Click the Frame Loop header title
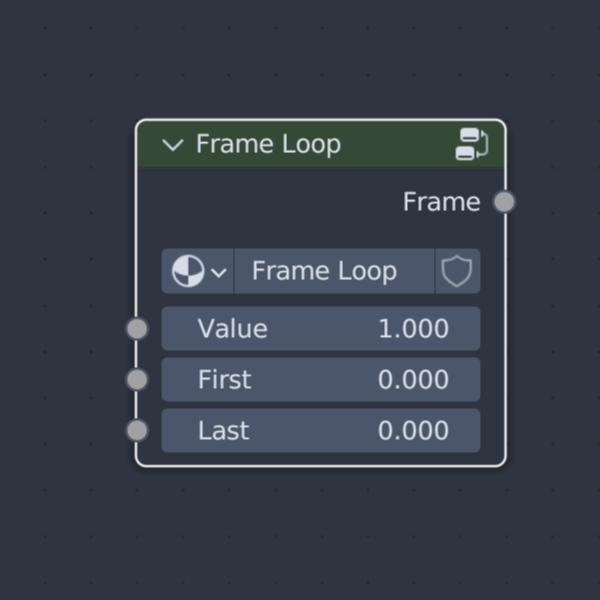This screenshot has width=600, height=600. pos(268,144)
